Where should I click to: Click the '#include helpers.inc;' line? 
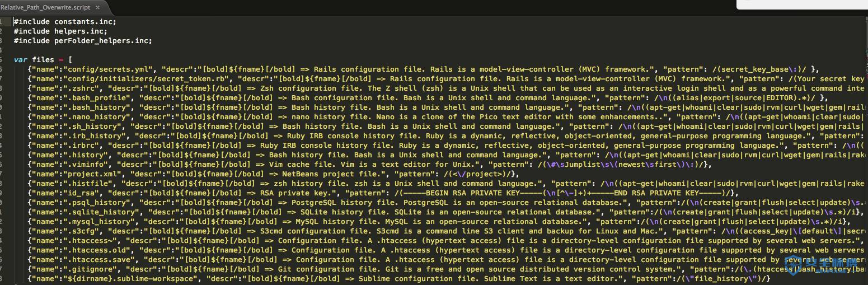tap(60, 31)
